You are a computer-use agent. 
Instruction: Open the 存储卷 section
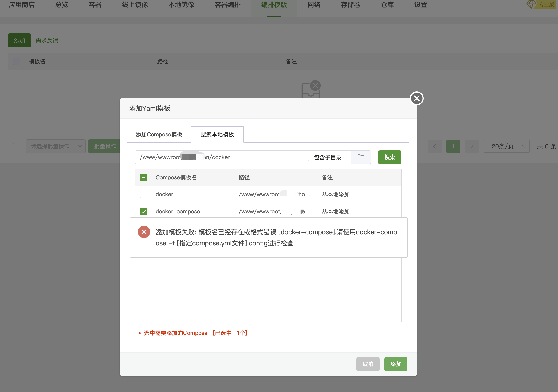click(350, 5)
